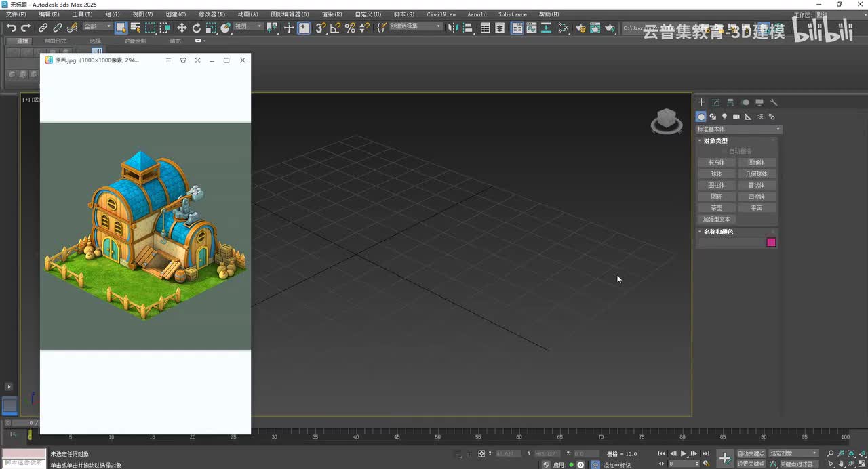Open the 渲染(R) menu

pos(332,14)
